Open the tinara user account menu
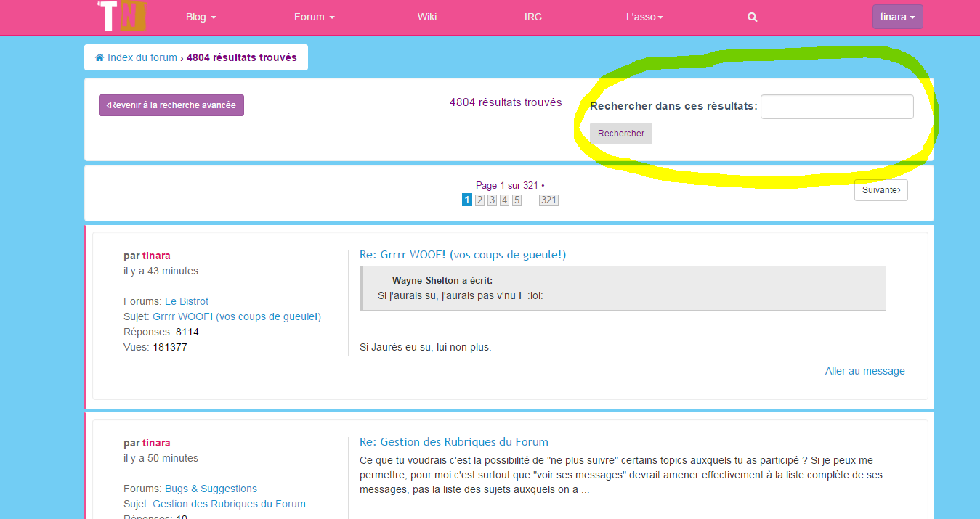 (x=897, y=17)
